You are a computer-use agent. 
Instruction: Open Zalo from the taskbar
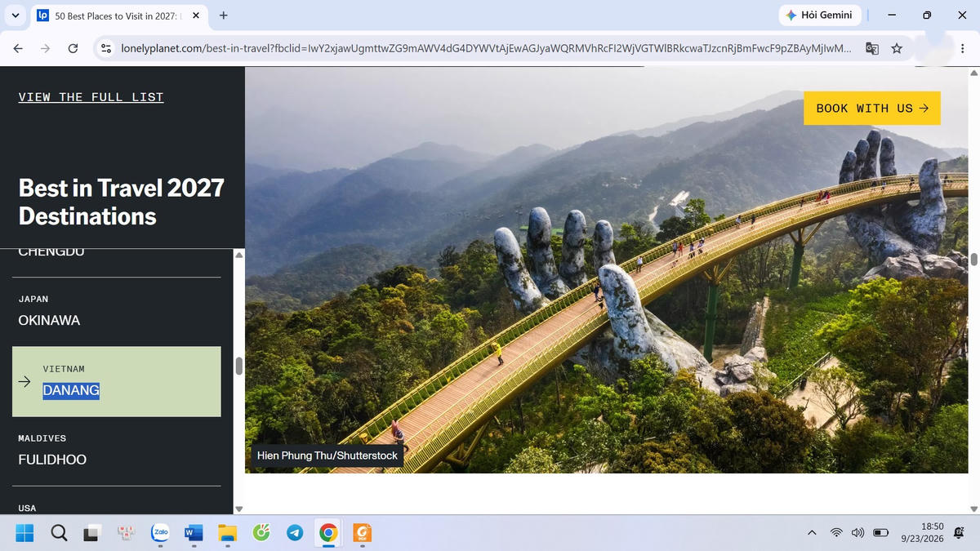coord(160,533)
